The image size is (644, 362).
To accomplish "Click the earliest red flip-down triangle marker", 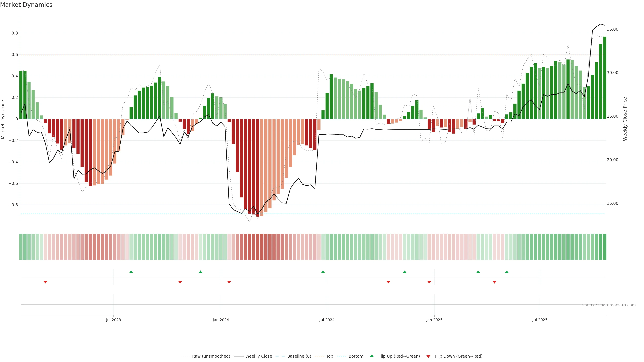I will (x=45, y=282).
